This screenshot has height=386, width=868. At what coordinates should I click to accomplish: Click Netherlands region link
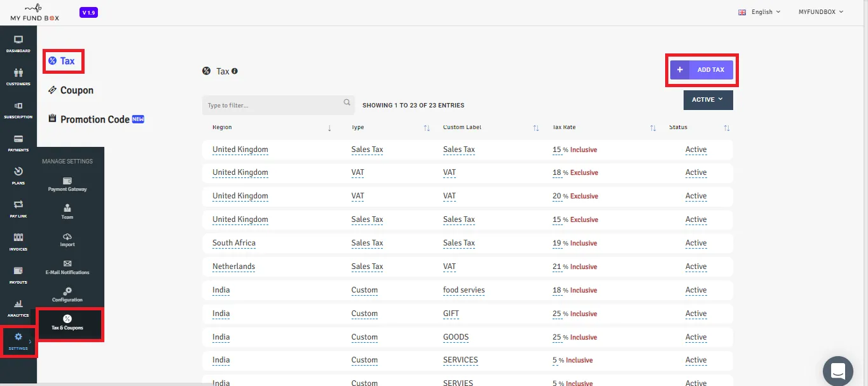[x=233, y=266]
